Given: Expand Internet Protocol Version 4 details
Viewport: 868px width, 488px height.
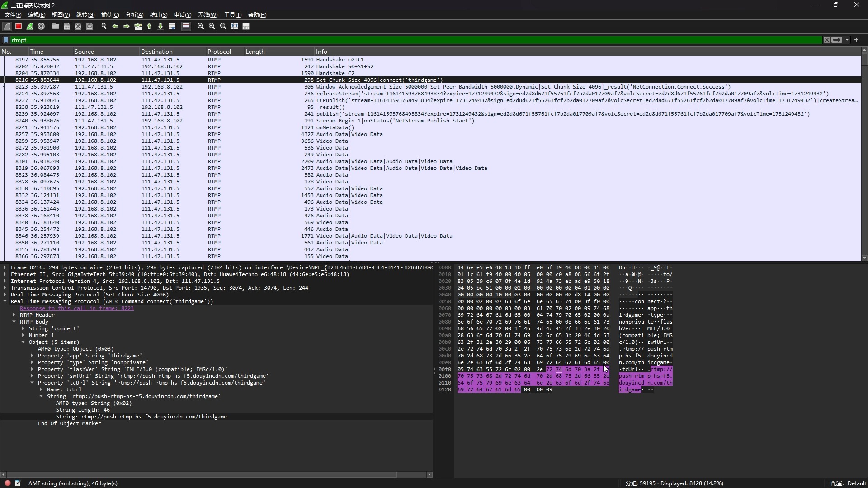Looking at the screenshot, I should click(x=5, y=281).
